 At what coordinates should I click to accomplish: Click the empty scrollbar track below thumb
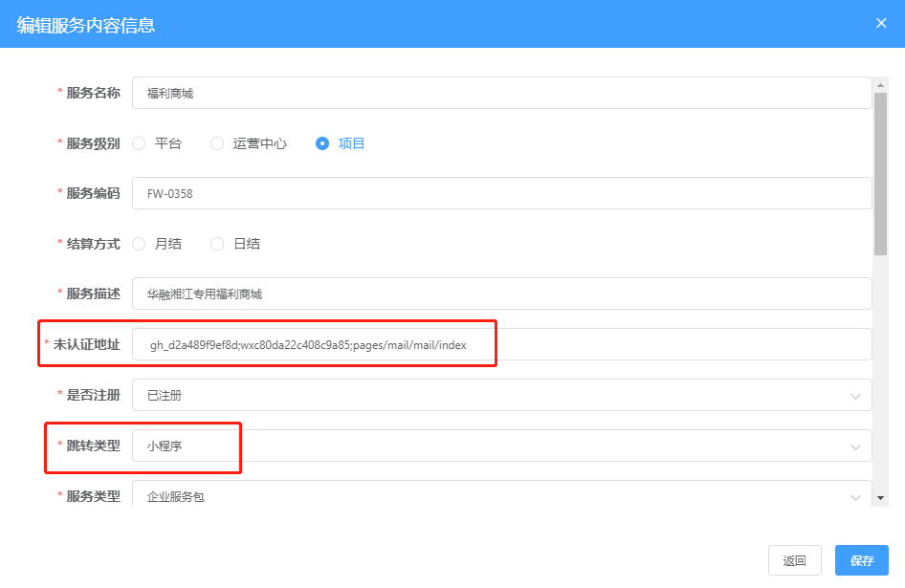pyautogui.click(x=880, y=382)
